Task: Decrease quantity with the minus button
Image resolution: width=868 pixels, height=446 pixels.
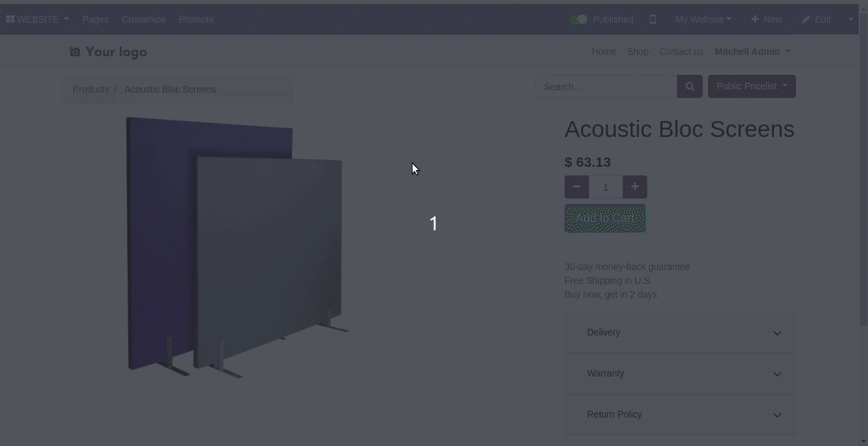Action: coord(576,187)
